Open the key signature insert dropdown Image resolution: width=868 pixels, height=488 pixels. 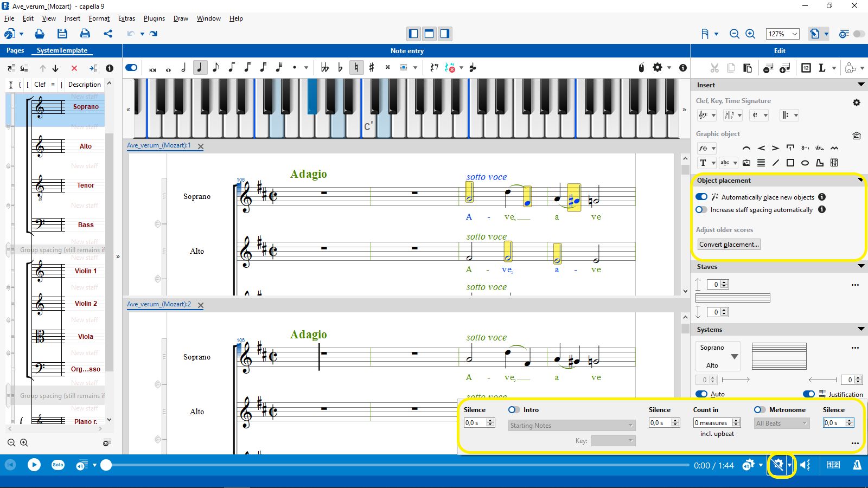pyautogui.click(x=733, y=115)
